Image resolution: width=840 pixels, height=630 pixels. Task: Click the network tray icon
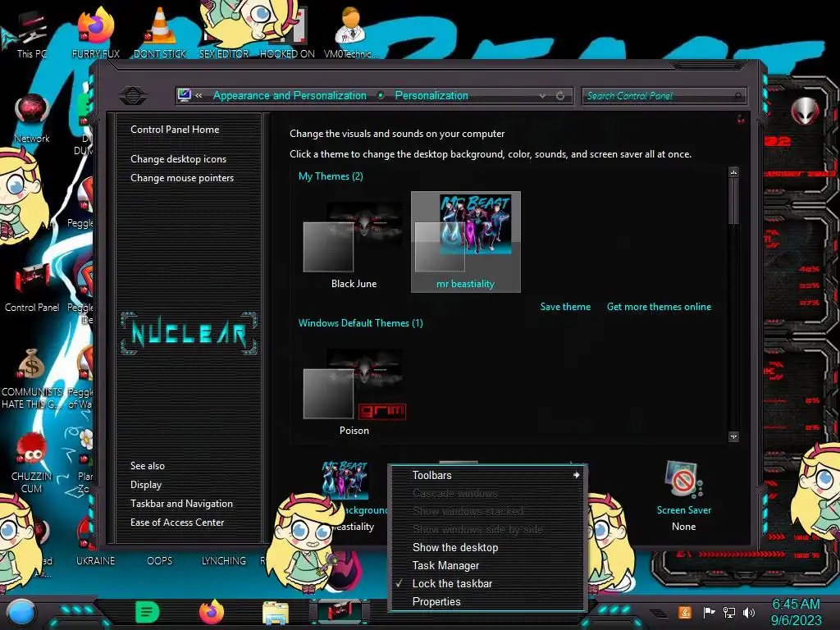click(x=729, y=612)
